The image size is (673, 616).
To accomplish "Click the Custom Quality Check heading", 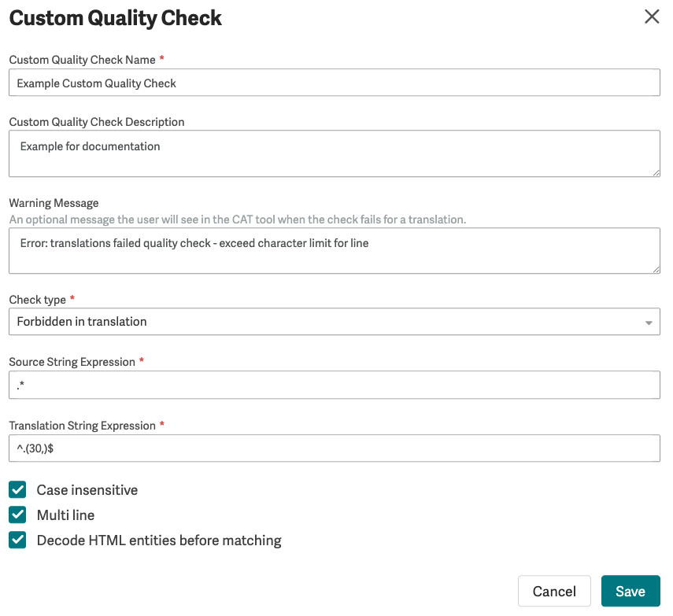I will (x=116, y=18).
